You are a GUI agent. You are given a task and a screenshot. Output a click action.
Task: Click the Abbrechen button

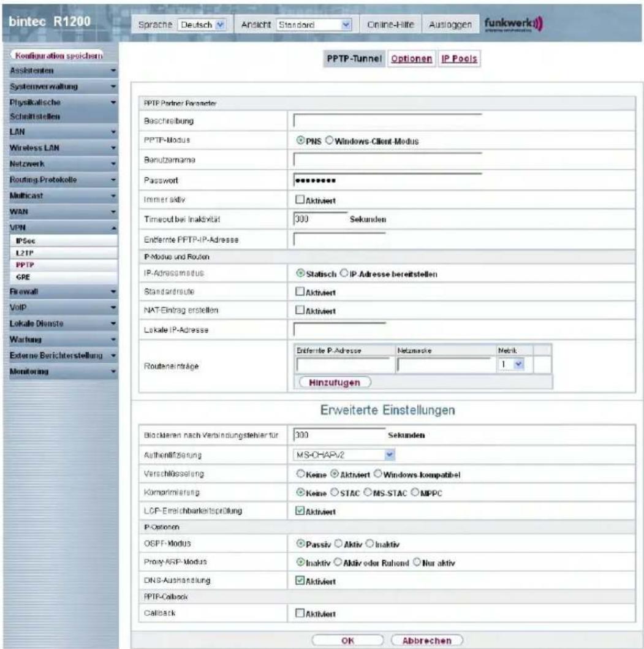(x=427, y=640)
